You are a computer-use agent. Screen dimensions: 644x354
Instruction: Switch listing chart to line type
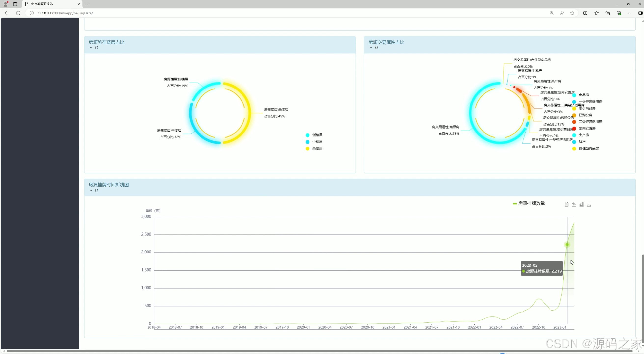pos(574,204)
